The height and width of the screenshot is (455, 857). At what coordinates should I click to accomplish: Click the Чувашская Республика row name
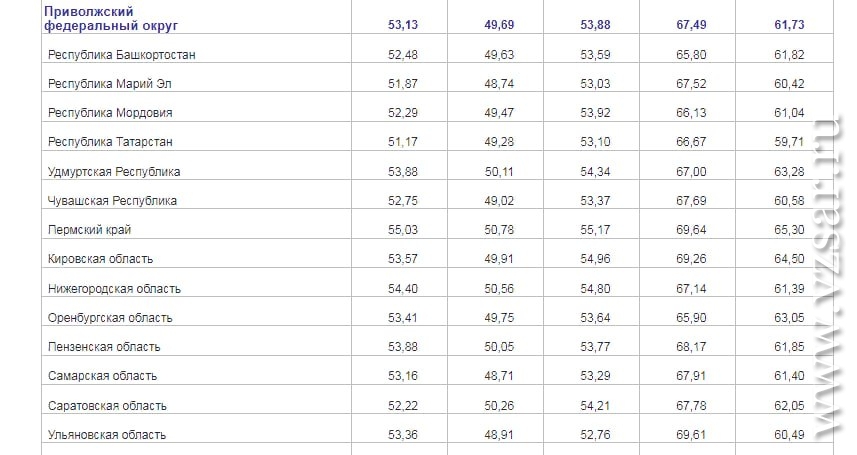point(113,201)
